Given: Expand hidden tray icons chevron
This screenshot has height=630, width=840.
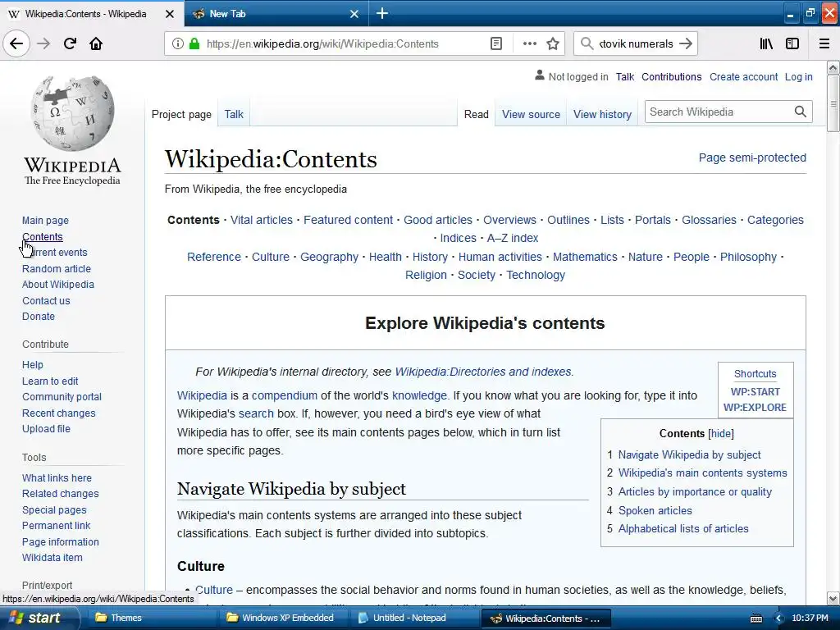Looking at the screenshot, I should 778,619.
